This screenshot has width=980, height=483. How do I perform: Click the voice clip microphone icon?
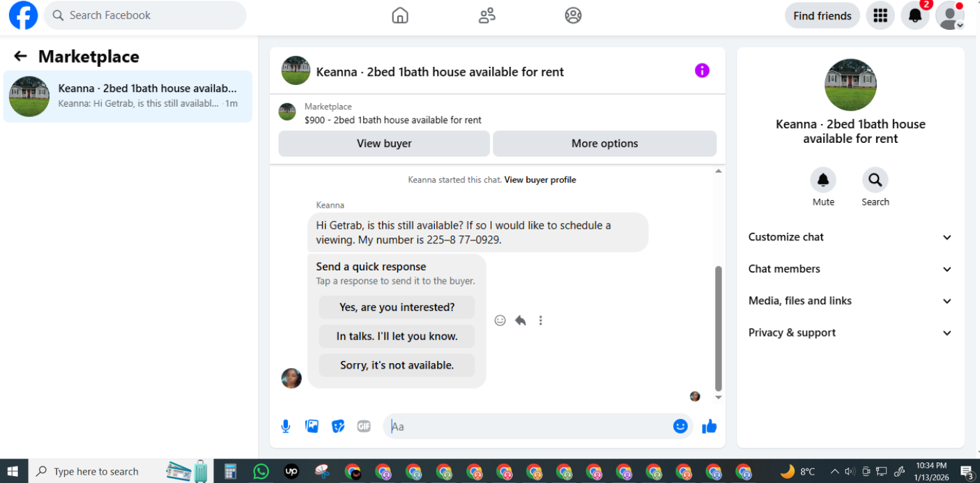(285, 427)
